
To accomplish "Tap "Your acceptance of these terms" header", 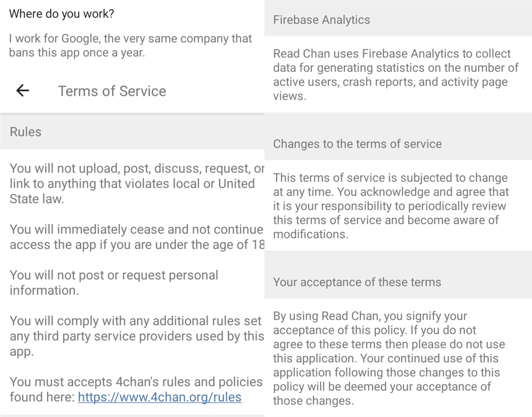I will click(x=357, y=282).
